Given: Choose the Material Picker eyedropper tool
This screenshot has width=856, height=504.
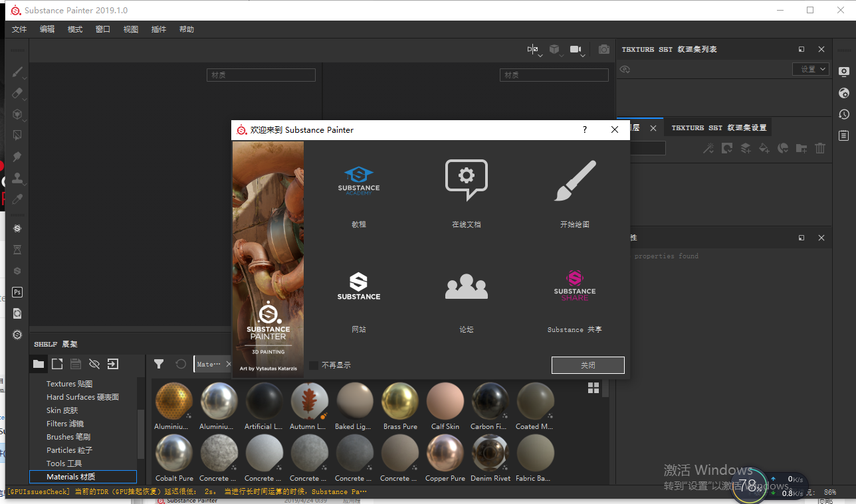Looking at the screenshot, I should tap(17, 199).
